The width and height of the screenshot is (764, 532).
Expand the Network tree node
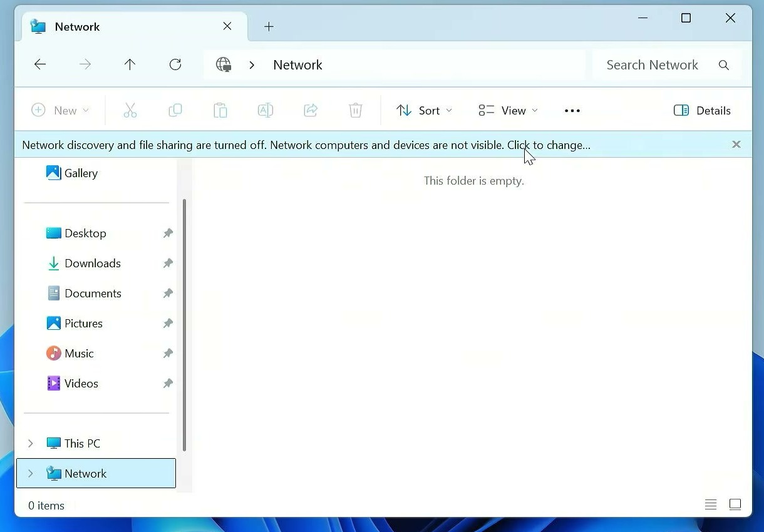point(30,474)
